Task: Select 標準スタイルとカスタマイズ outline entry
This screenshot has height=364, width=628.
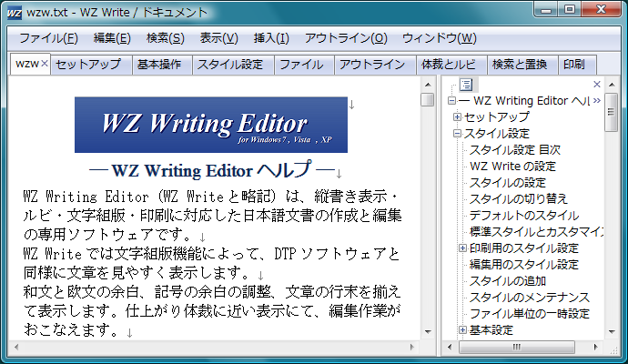Action: click(x=536, y=232)
